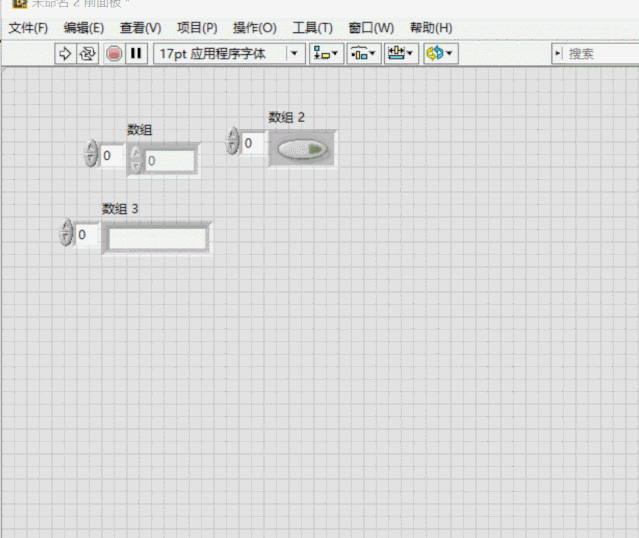Screen dimensions: 639x538
Task: Click the index stepper of 数组 3
Action: 66,232
